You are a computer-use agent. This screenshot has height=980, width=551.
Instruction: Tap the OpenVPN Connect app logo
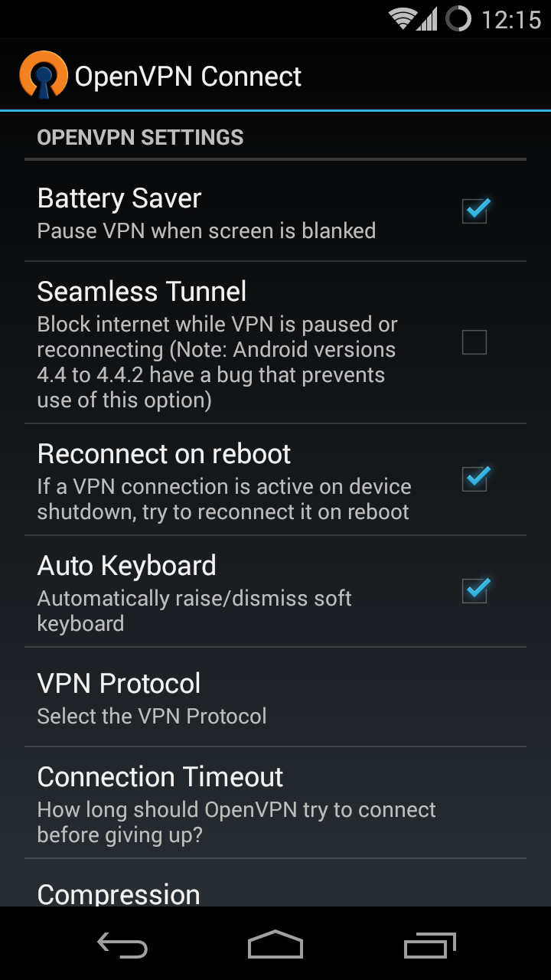44,75
